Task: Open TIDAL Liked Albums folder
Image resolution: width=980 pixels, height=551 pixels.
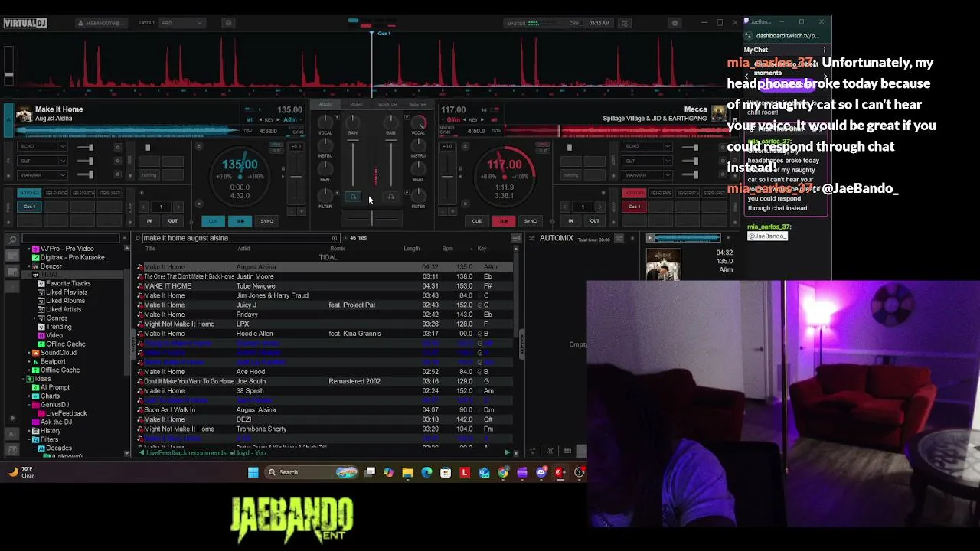Action: (x=65, y=301)
